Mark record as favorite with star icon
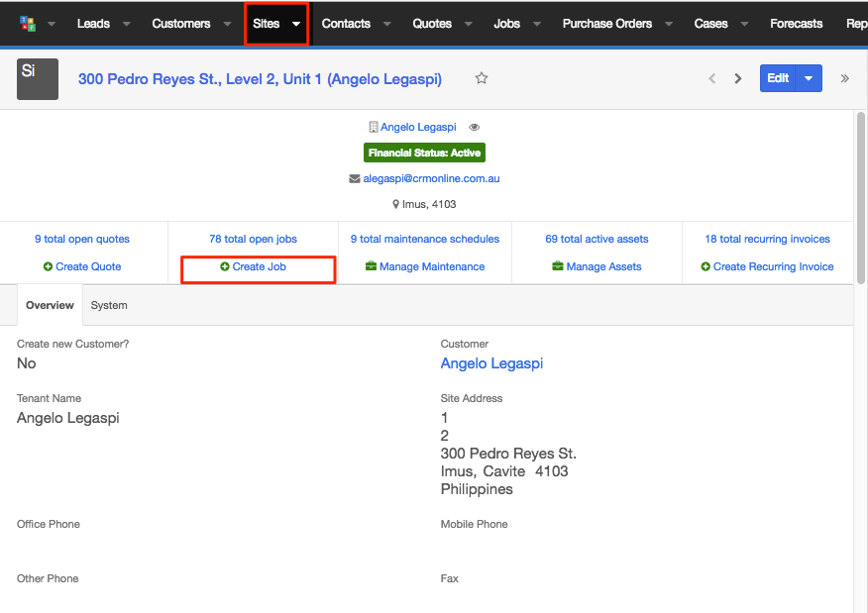 tap(482, 78)
